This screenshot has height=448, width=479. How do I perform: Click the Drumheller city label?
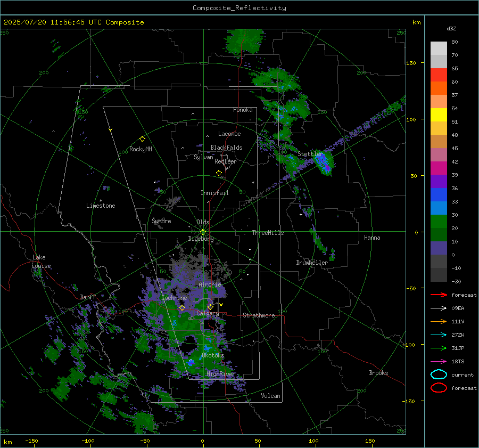click(x=312, y=263)
